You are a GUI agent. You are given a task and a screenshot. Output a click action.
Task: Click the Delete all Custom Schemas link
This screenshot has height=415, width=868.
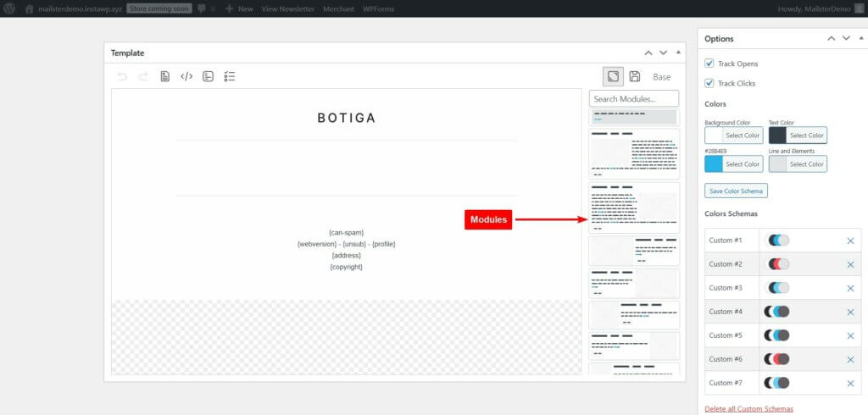(748, 409)
